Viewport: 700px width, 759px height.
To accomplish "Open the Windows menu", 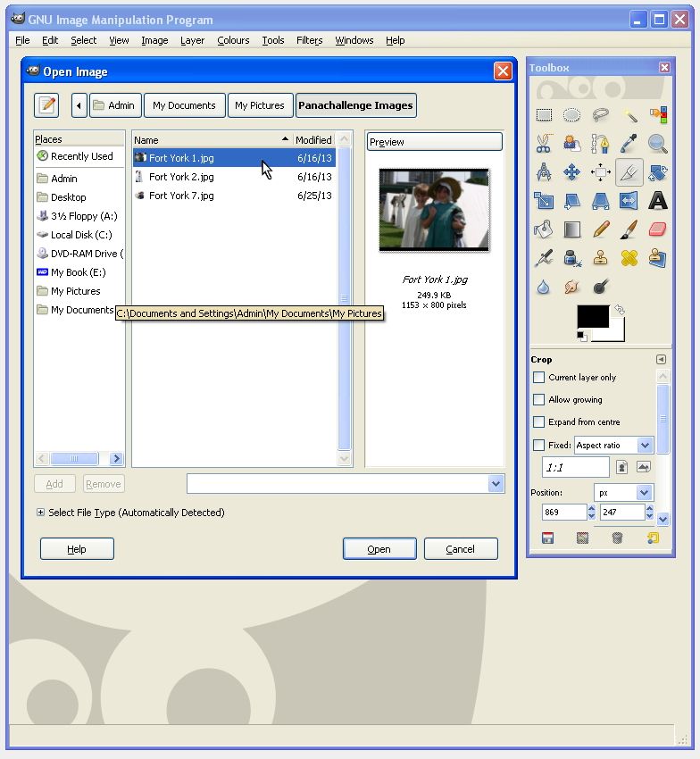I will pyautogui.click(x=354, y=40).
